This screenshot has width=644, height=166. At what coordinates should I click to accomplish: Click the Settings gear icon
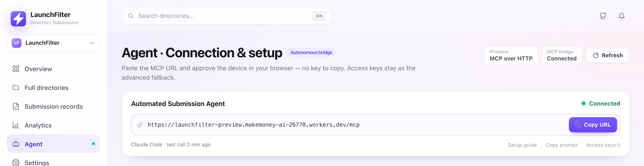point(16,162)
